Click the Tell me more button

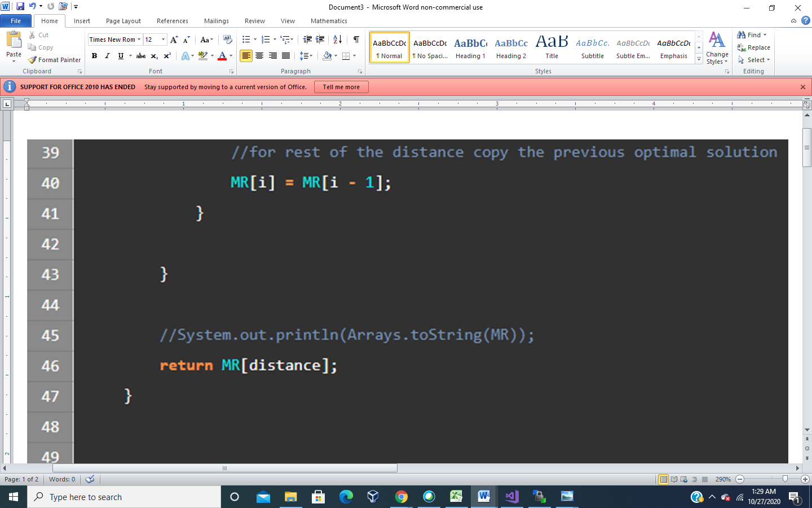341,87
